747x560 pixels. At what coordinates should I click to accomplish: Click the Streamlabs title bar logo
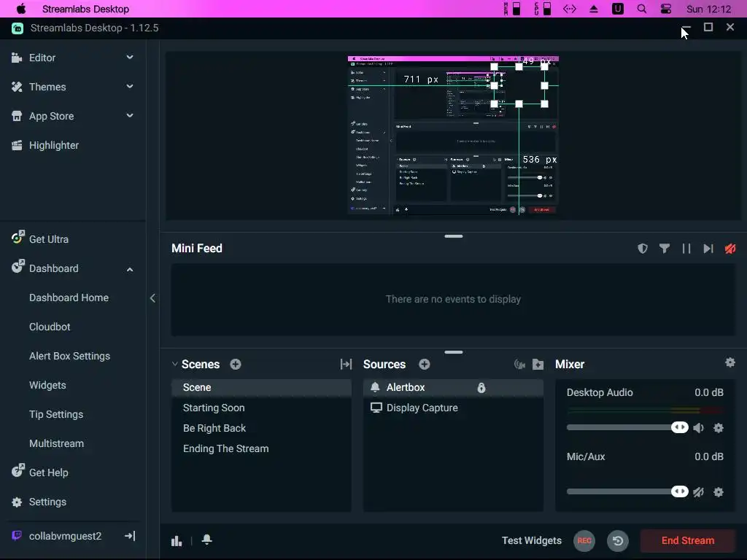pos(18,28)
